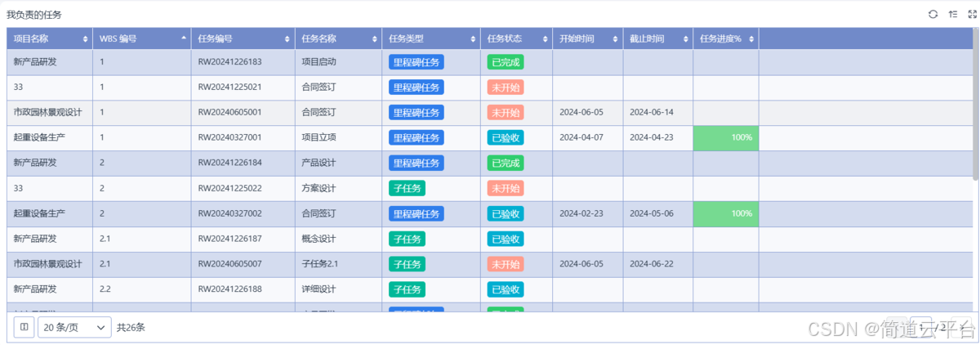Sort by WBS 编号 column arrow

click(184, 39)
